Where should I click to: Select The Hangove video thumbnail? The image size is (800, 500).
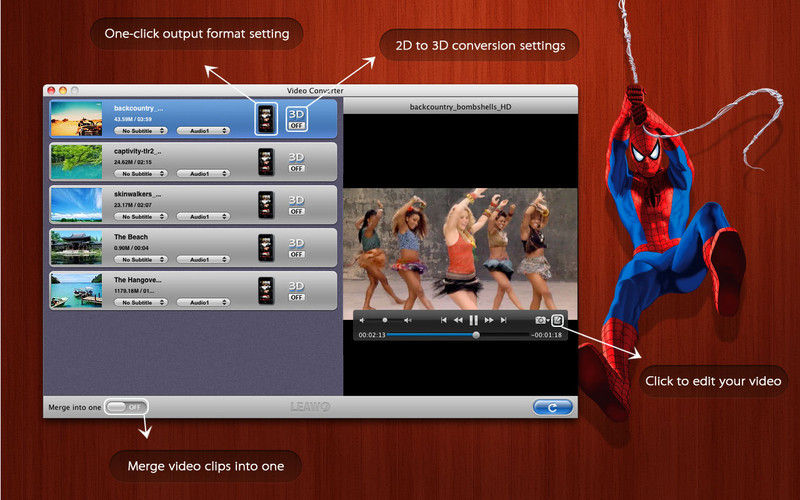(77, 290)
